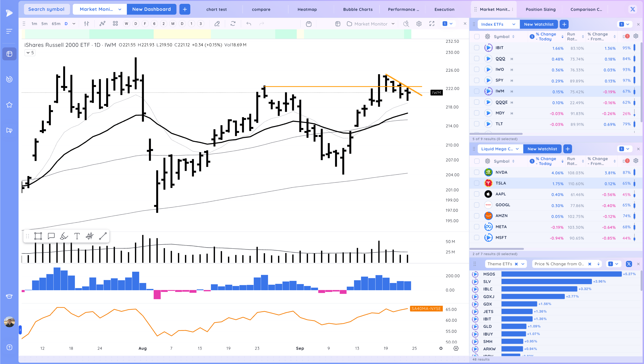Image resolution: width=644 pixels, height=364 pixels.
Task: Select the Text annotation tool
Action: [x=77, y=236]
